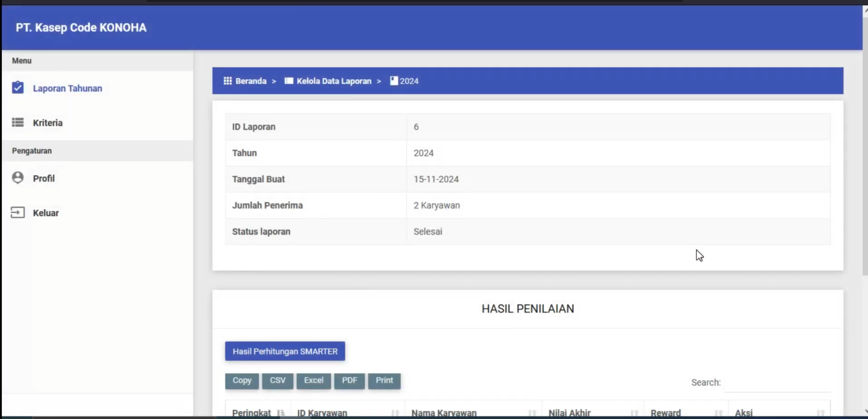Export table as PDF

click(349, 381)
